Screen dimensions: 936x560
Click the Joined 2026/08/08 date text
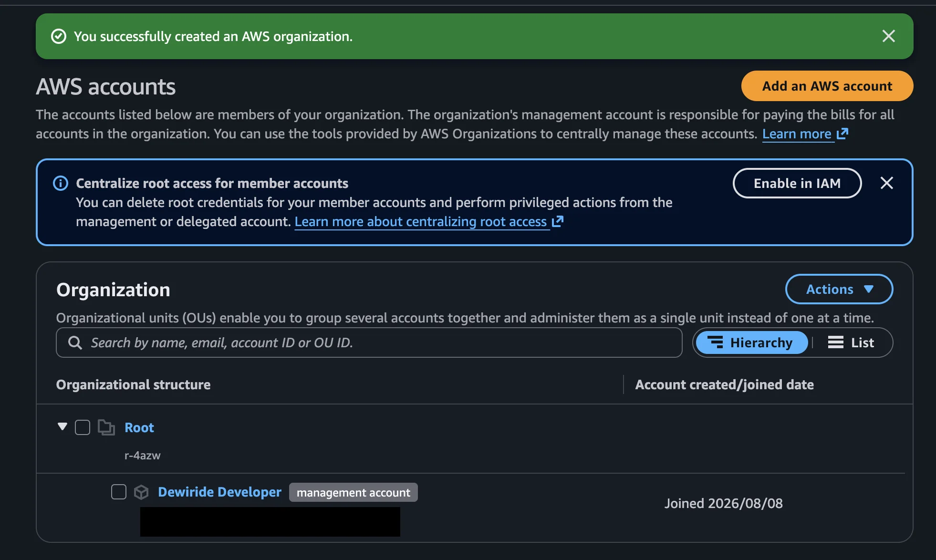[724, 503]
